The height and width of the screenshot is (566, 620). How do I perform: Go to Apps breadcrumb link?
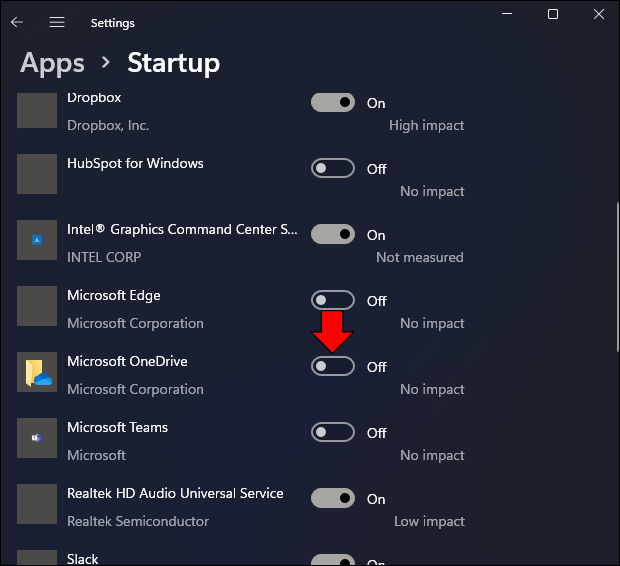pos(52,63)
